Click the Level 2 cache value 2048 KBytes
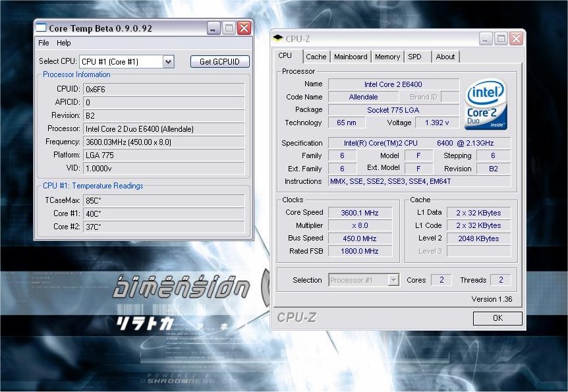This screenshot has height=392, width=568. 478,238
